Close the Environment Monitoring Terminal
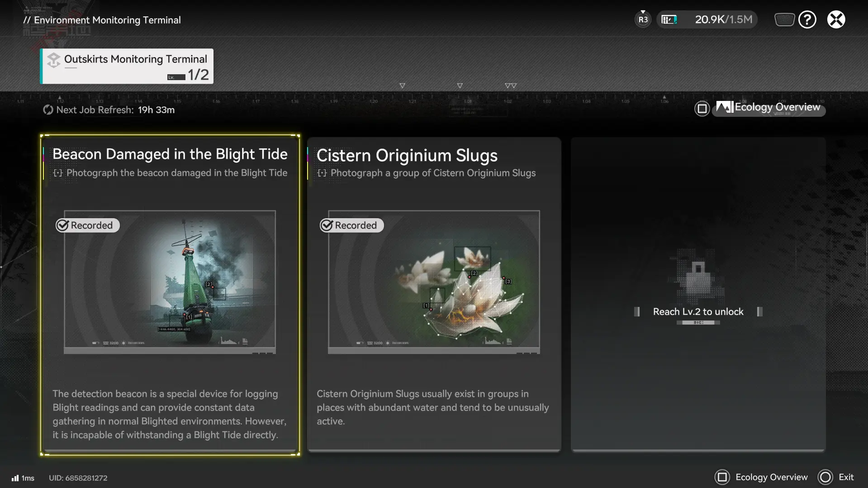The image size is (868, 488). click(x=836, y=19)
